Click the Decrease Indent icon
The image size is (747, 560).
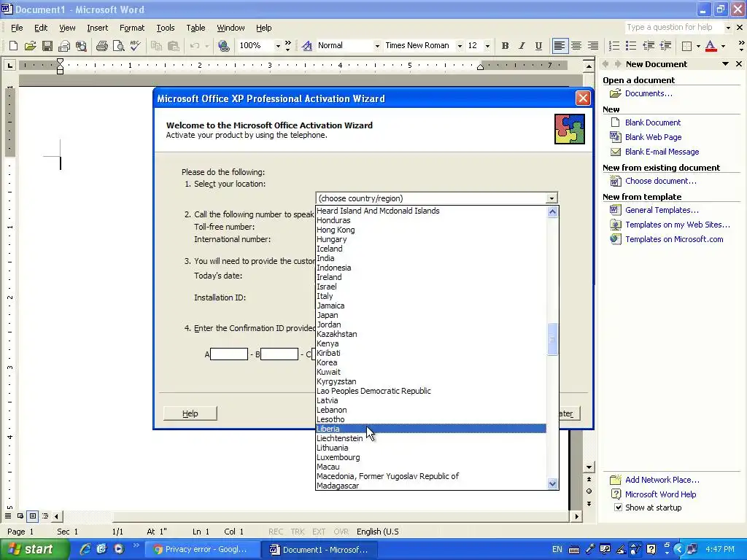point(649,46)
